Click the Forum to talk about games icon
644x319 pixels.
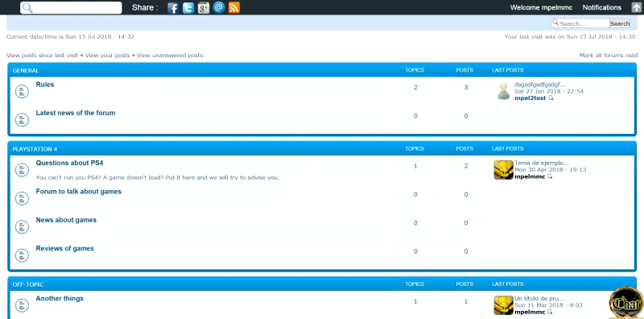pyautogui.click(x=23, y=198)
